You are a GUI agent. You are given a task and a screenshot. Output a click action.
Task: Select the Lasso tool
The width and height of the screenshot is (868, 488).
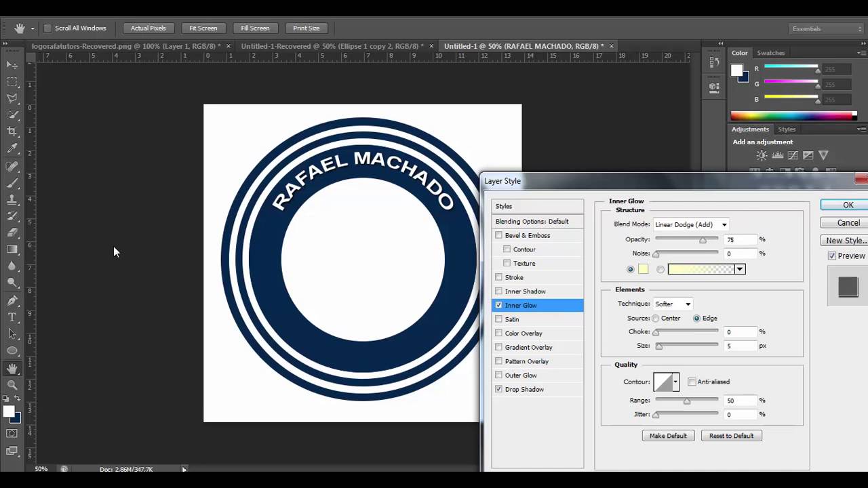(12, 99)
